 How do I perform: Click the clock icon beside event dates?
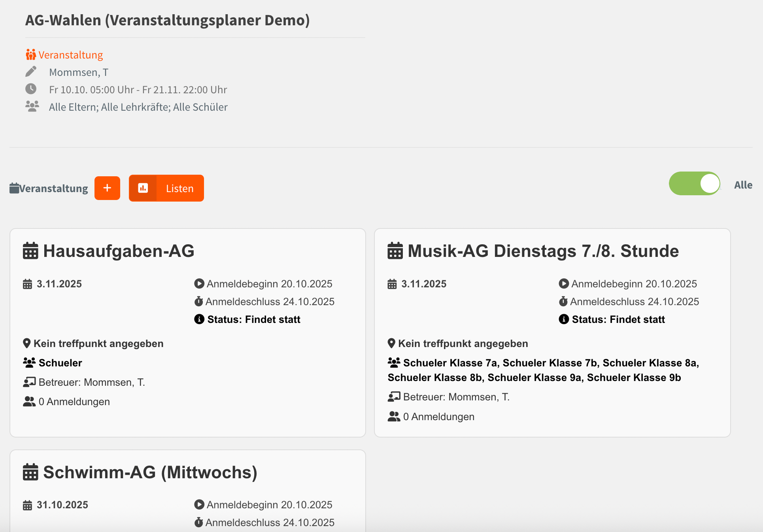[31, 89]
